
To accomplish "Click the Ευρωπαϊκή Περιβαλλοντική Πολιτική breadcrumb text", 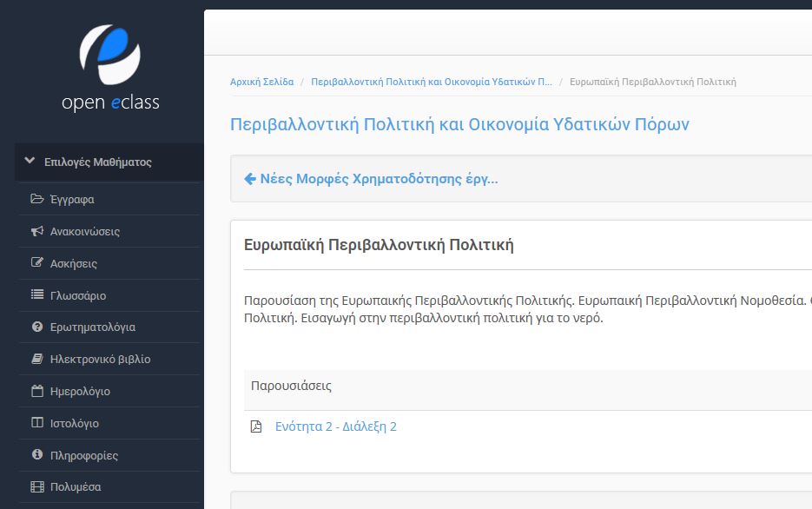I will point(652,82).
